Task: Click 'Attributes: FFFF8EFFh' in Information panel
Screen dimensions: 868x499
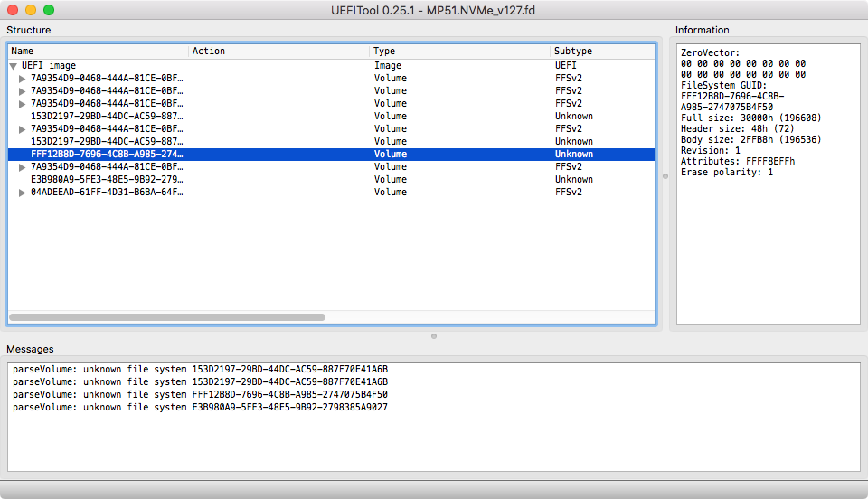Action: 738,161
